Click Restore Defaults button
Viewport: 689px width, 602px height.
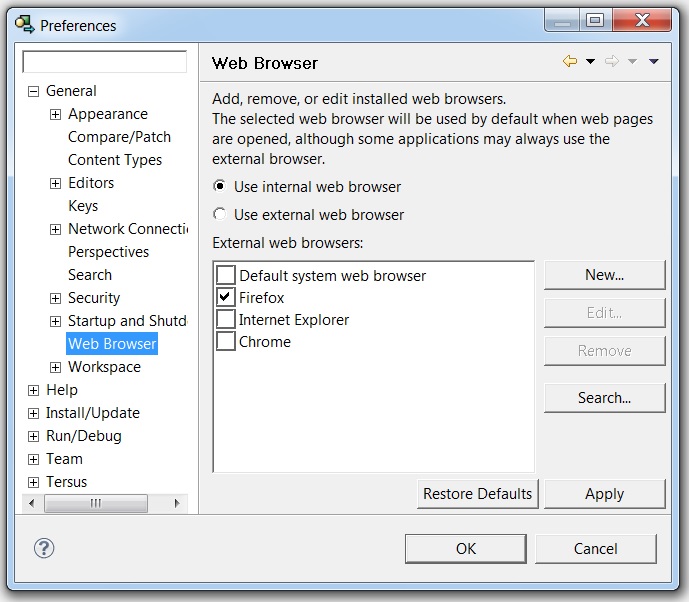coord(478,494)
